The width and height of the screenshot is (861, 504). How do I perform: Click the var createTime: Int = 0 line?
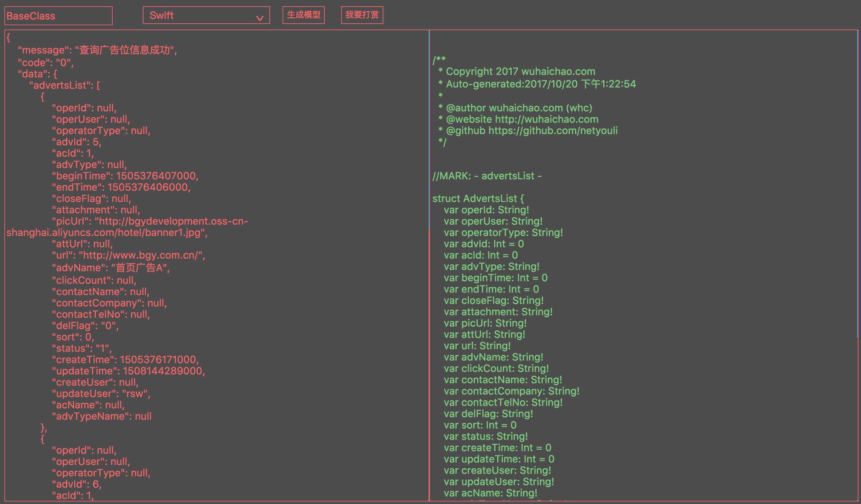tap(498, 448)
